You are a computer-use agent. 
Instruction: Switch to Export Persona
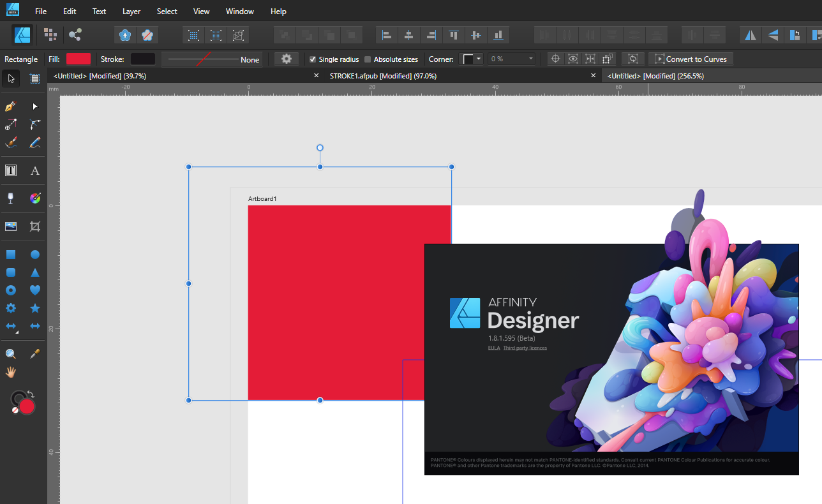[x=75, y=34]
